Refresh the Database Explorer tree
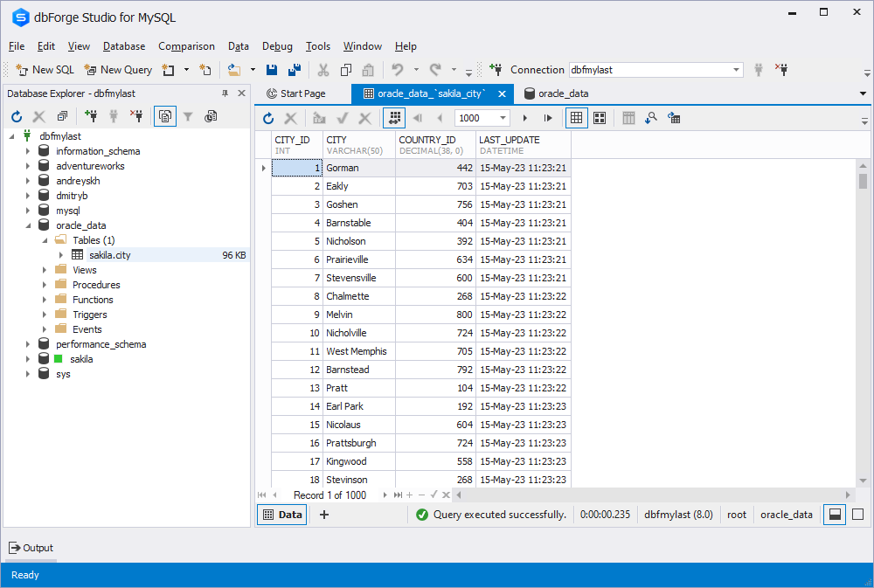874x588 pixels. click(17, 116)
